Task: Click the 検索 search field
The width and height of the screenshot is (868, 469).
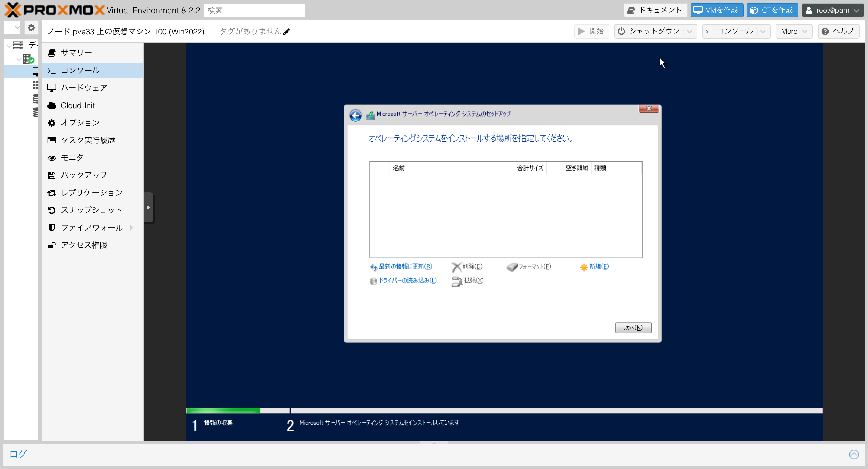Action: click(x=254, y=11)
